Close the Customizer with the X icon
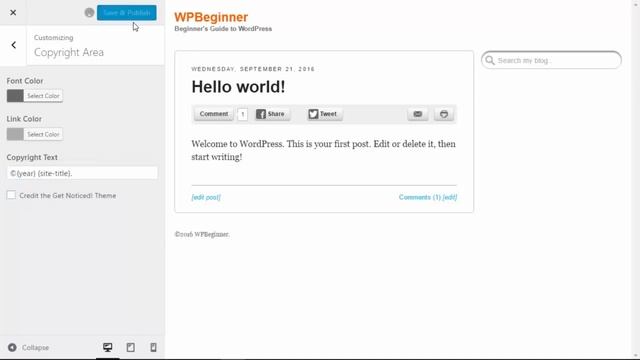The width and height of the screenshot is (640, 360). point(13,13)
